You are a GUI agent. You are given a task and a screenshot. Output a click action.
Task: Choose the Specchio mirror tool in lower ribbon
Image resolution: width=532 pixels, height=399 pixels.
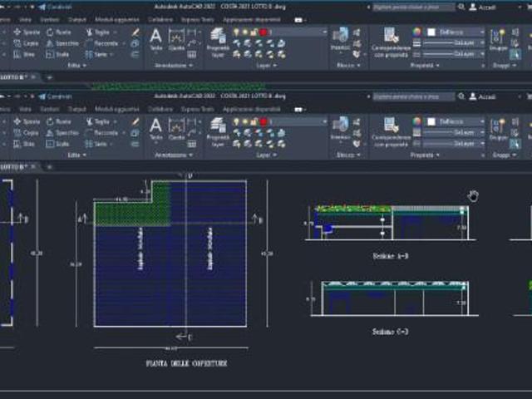coord(62,133)
